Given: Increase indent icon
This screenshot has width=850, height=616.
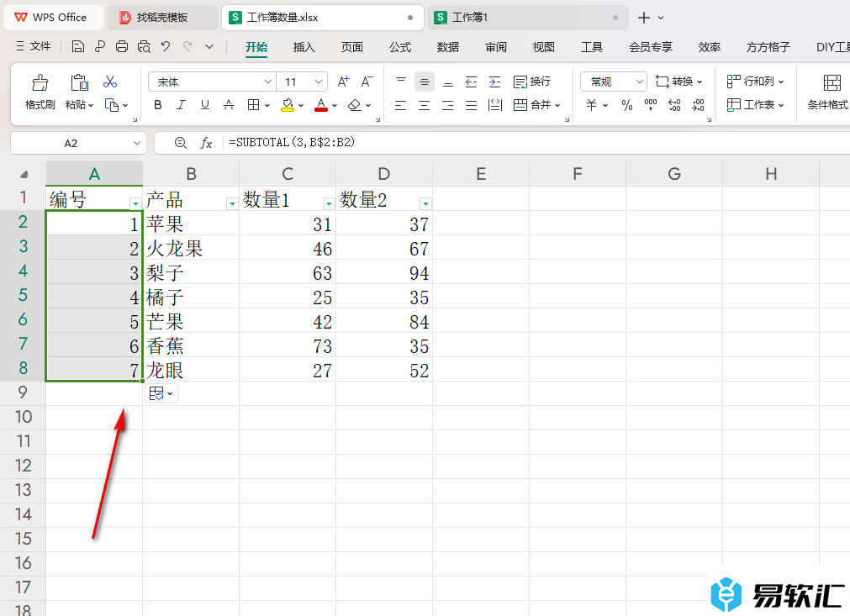Looking at the screenshot, I should click(x=494, y=82).
